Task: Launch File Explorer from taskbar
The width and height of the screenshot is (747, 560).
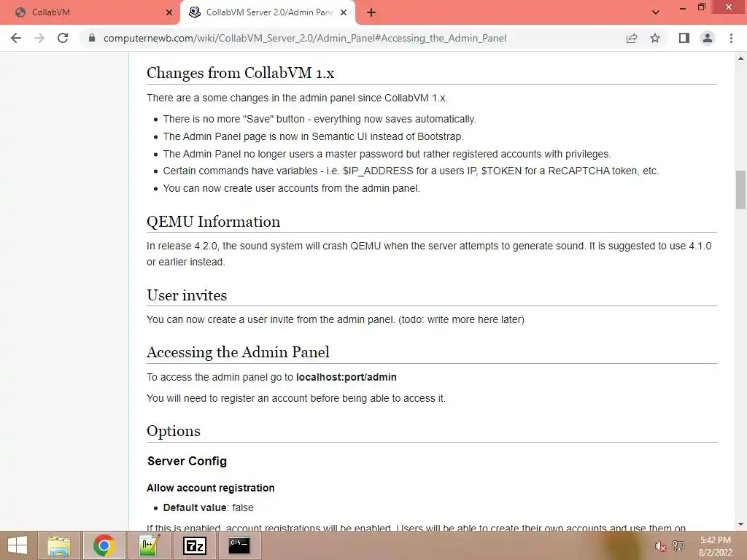Action: tap(59, 545)
